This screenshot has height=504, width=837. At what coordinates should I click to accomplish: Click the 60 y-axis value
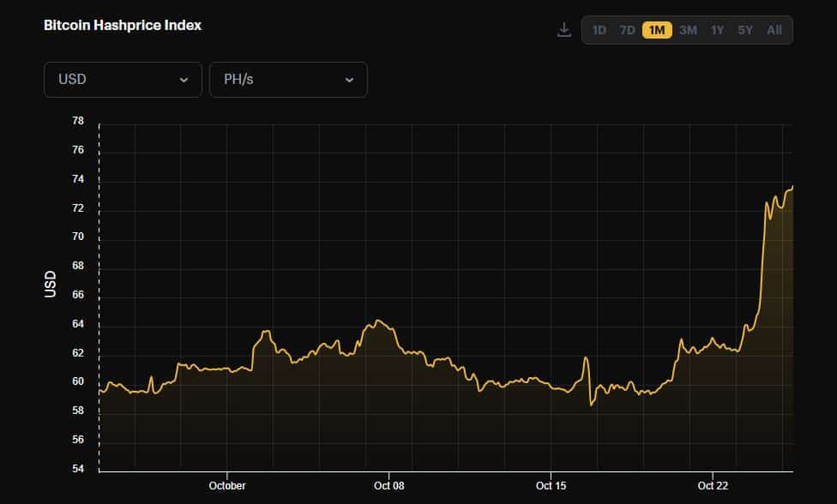pos(78,381)
